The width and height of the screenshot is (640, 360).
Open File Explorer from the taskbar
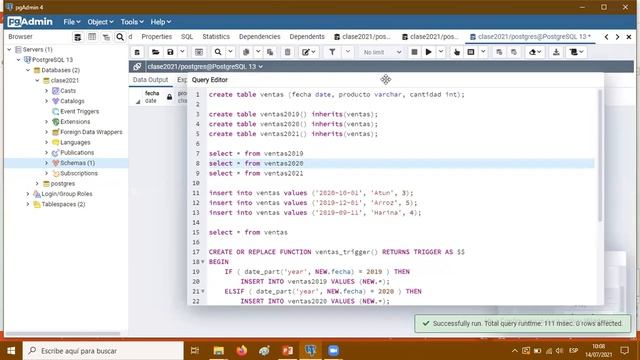pos(219,351)
